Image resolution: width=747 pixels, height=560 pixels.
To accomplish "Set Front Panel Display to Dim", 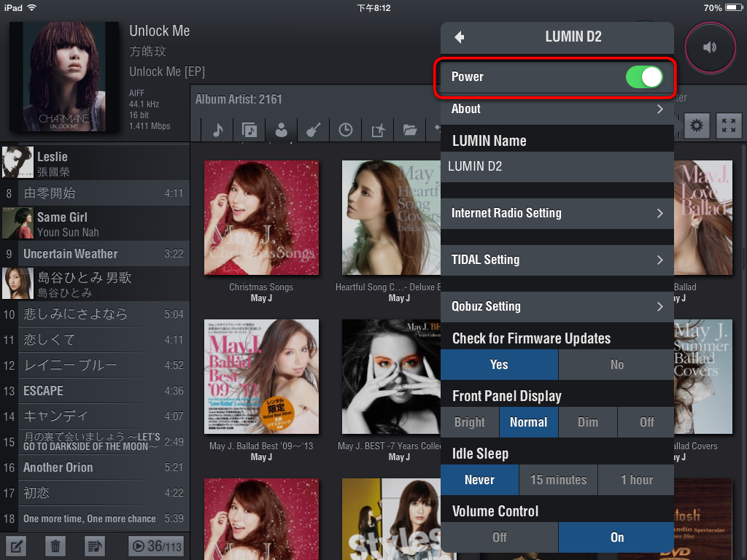I will 587,422.
